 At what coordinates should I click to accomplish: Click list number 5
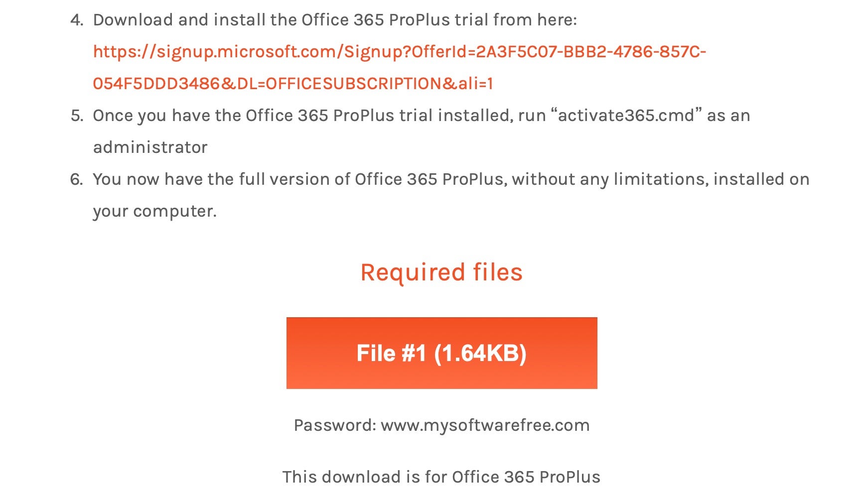77,116
